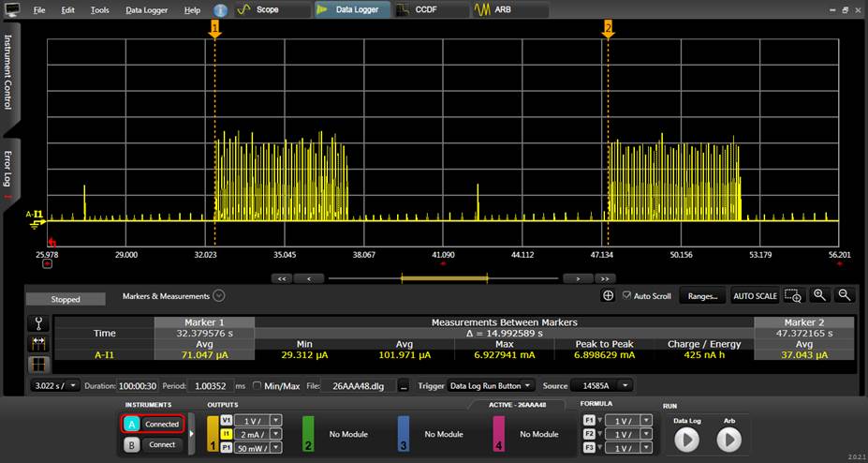
Task: Open the Tools menu
Action: click(99, 10)
